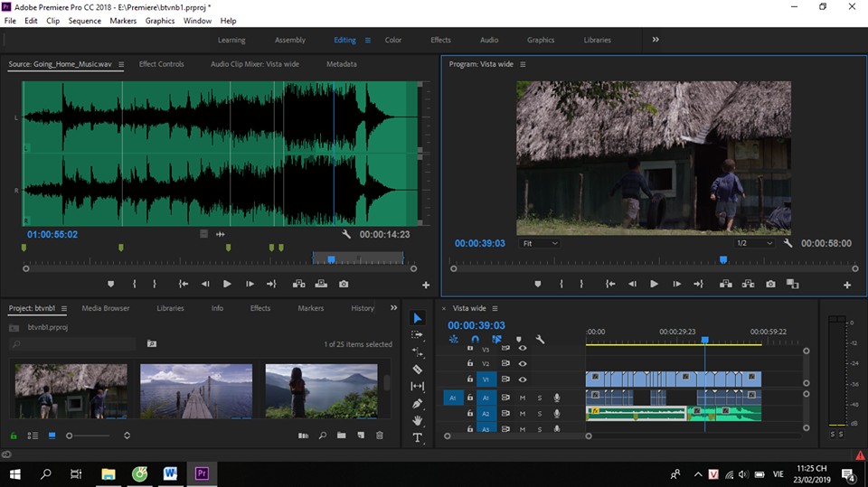The width and height of the screenshot is (868, 487).
Task: Open the Sequence menu
Action: [x=85, y=21]
